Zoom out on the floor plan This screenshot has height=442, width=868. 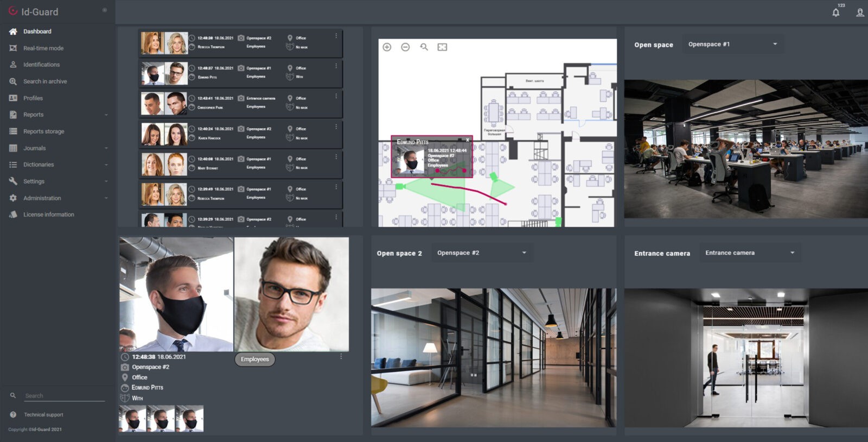(405, 47)
